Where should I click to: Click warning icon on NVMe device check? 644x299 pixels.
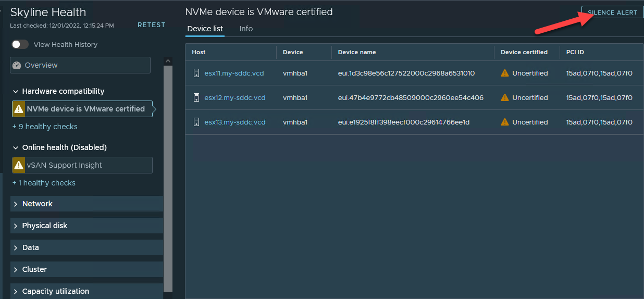19,109
